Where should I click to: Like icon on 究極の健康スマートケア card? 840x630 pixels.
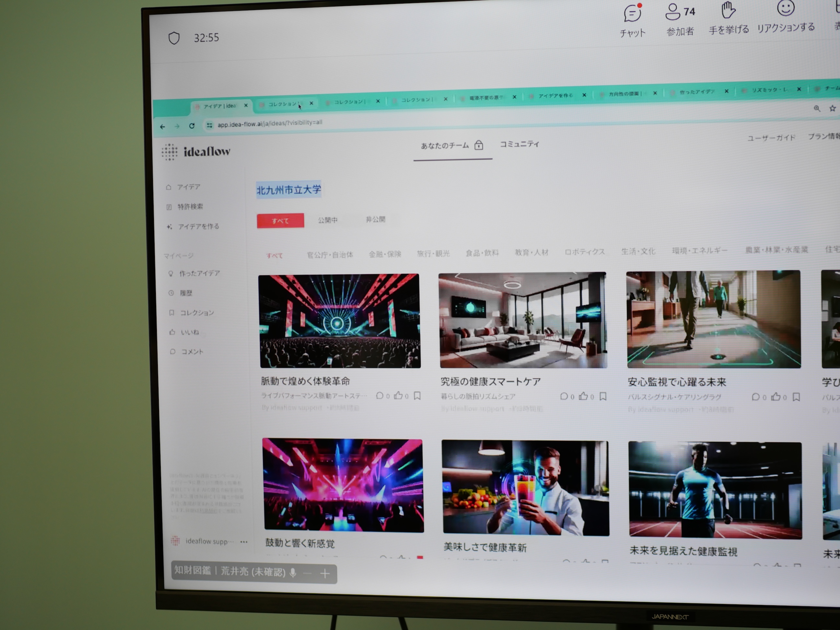pos(583,396)
